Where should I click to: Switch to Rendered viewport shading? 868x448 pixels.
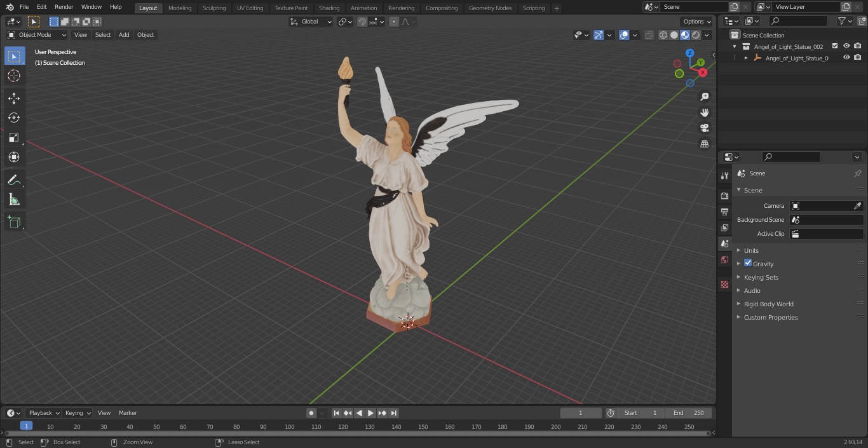pos(696,35)
